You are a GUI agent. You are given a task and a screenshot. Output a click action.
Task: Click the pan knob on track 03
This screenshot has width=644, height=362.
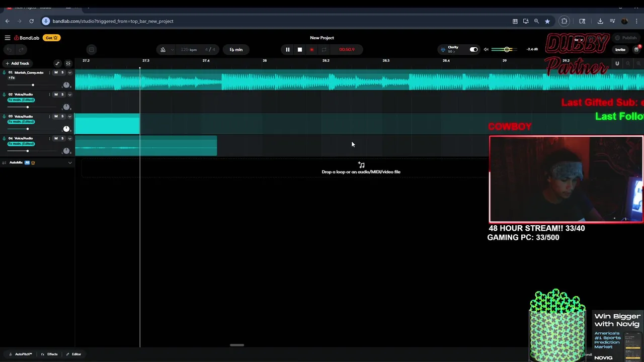point(66,129)
